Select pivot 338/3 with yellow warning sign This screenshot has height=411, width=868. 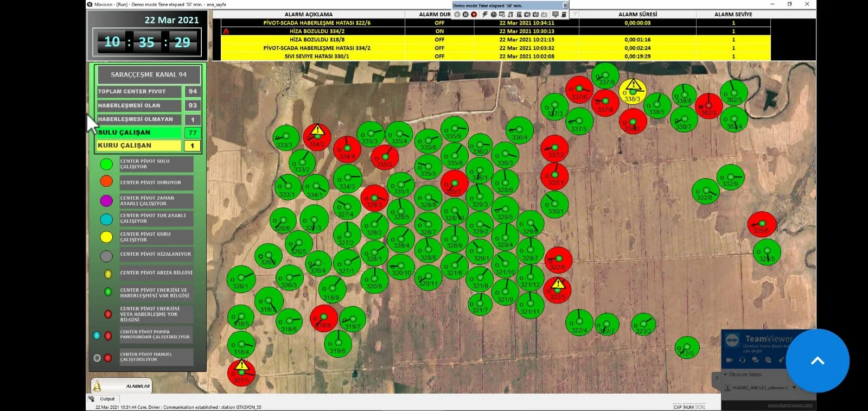[x=632, y=91]
